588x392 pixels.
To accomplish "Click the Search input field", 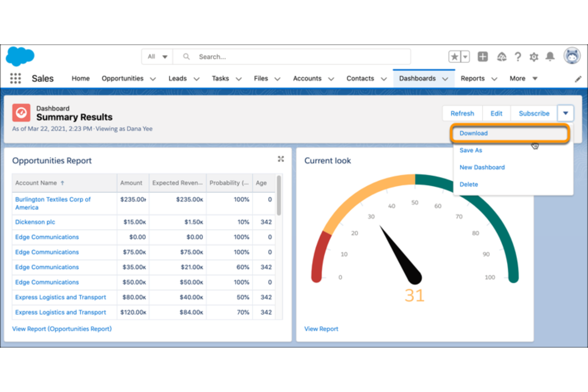I will click(292, 57).
